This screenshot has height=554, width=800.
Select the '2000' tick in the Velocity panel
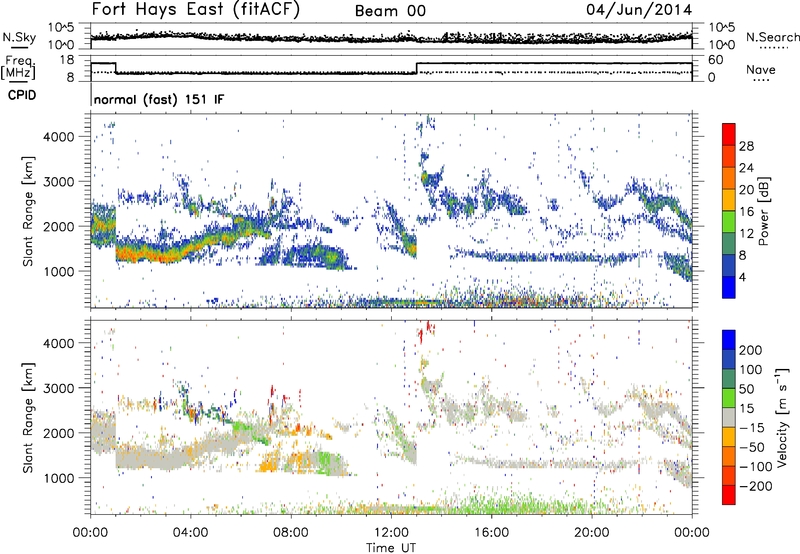(x=59, y=433)
